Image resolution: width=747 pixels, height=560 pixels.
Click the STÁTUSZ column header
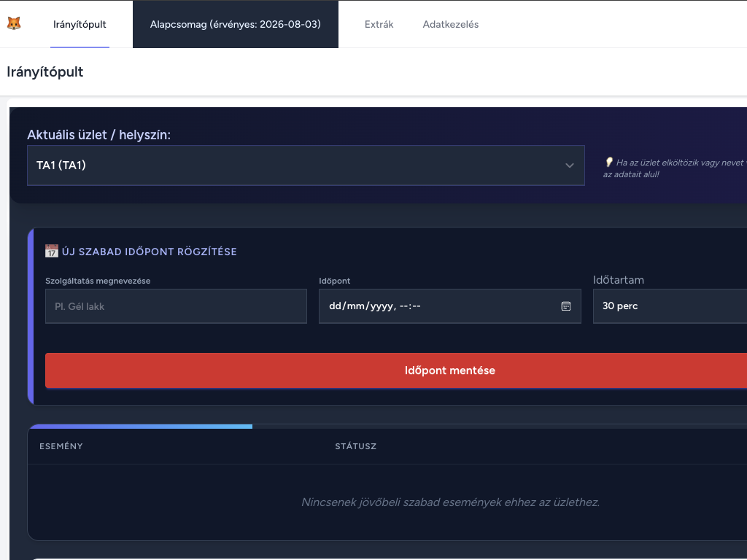point(355,446)
